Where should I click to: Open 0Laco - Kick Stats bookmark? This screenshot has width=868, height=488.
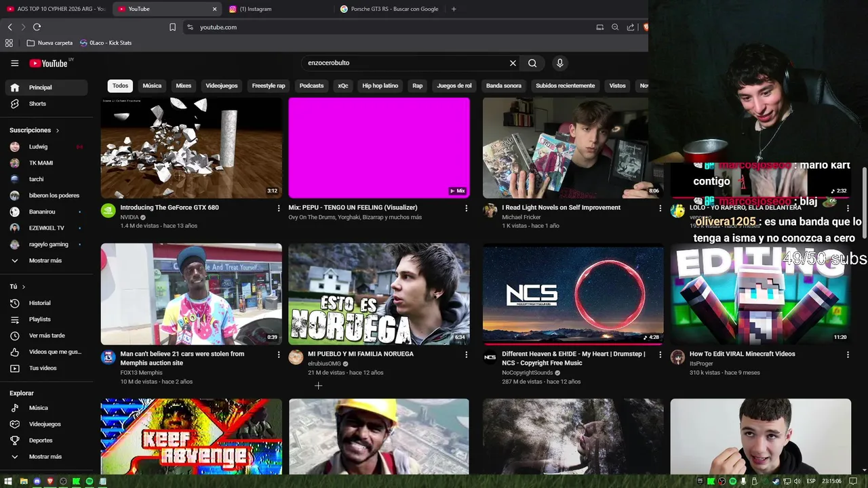[106, 43]
